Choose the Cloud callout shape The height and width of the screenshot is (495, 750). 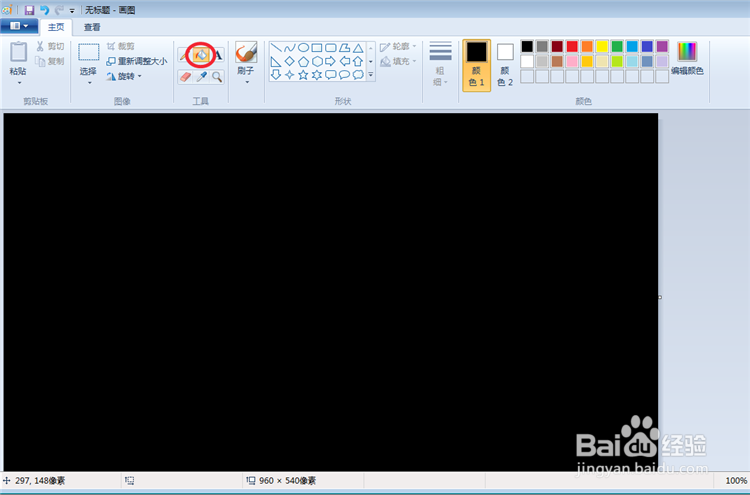(x=358, y=75)
